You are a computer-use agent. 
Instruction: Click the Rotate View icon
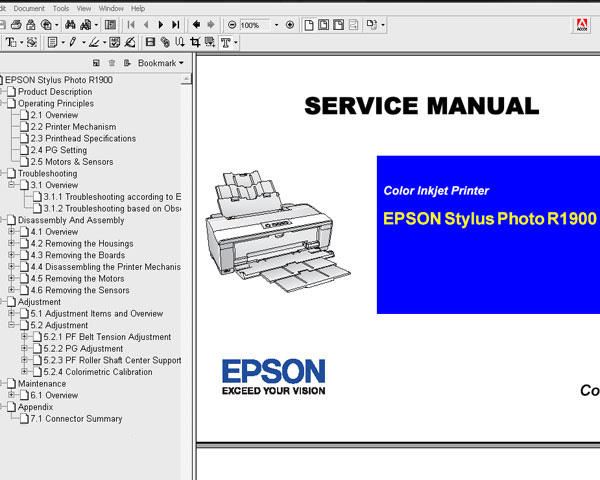(x=372, y=25)
